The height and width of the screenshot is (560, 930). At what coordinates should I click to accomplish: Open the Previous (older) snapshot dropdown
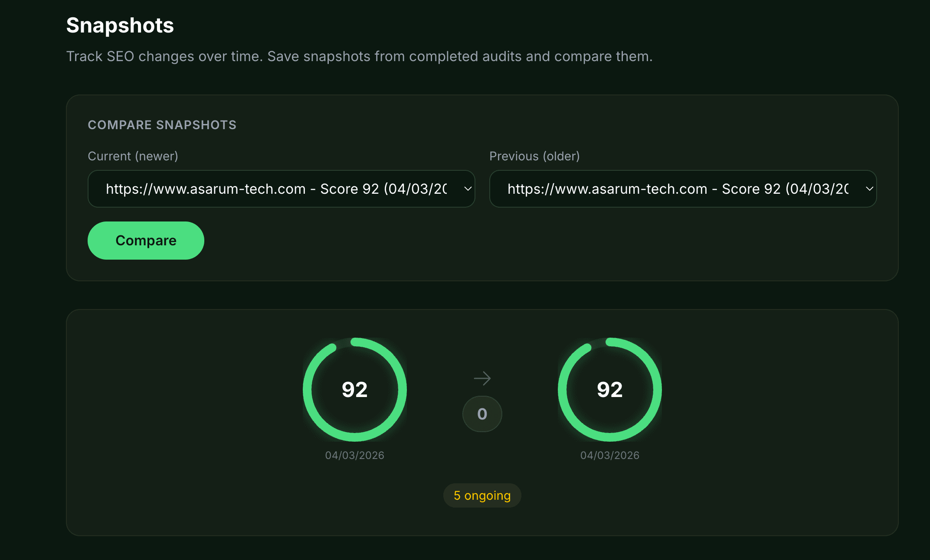click(x=683, y=189)
